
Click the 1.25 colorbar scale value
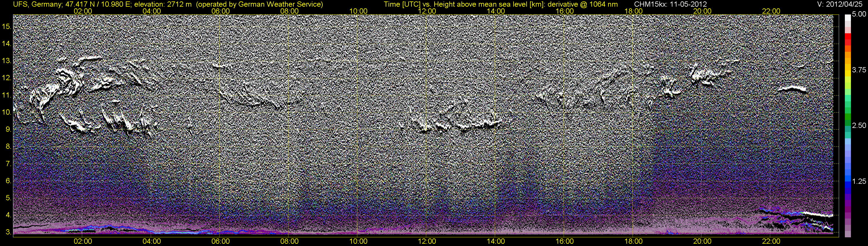click(x=859, y=181)
